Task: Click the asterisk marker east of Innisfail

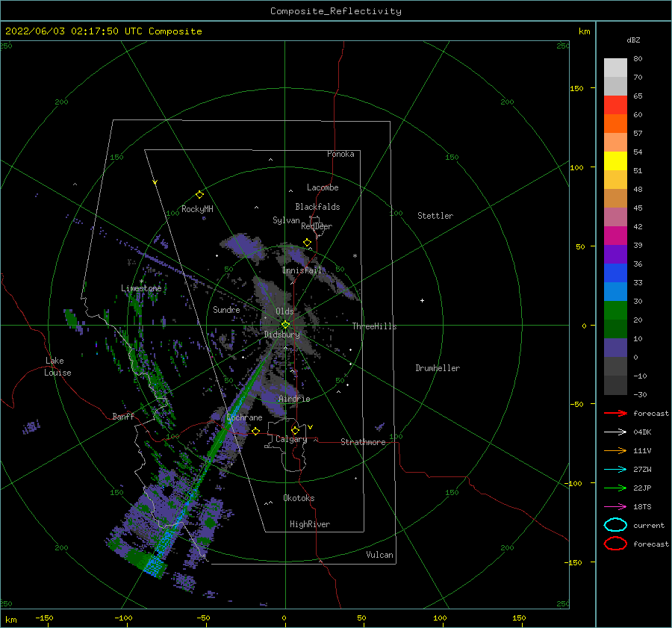Action: click(355, 256)
